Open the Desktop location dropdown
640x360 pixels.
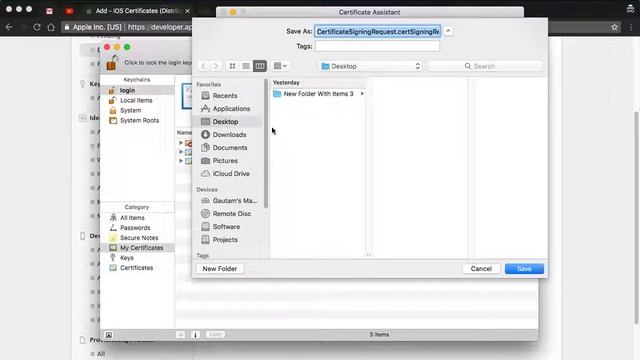[371, 66]
